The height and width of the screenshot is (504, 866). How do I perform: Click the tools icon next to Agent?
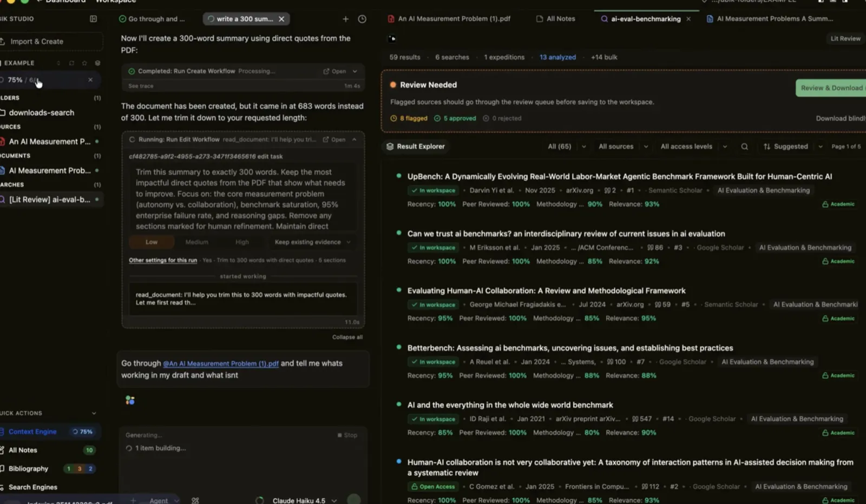coord(195,501)
